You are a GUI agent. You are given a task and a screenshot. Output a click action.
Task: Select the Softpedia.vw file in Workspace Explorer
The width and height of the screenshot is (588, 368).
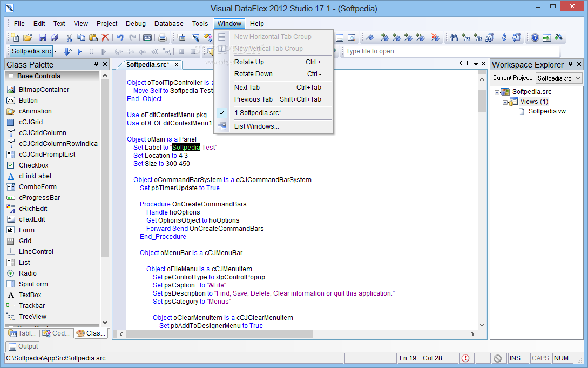(547, 111)
